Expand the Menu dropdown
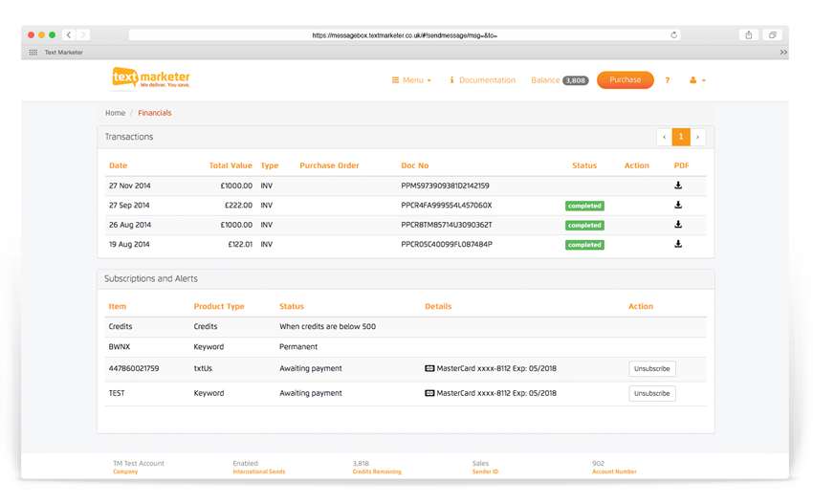Viewport: 813px width, 504px height. click(411, 80)
